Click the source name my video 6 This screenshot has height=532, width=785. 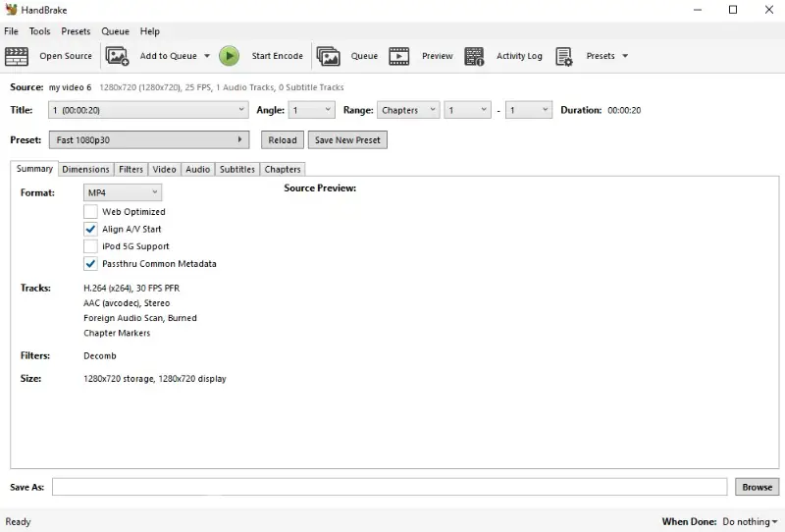pyautogui.click(x=70, y=87)
